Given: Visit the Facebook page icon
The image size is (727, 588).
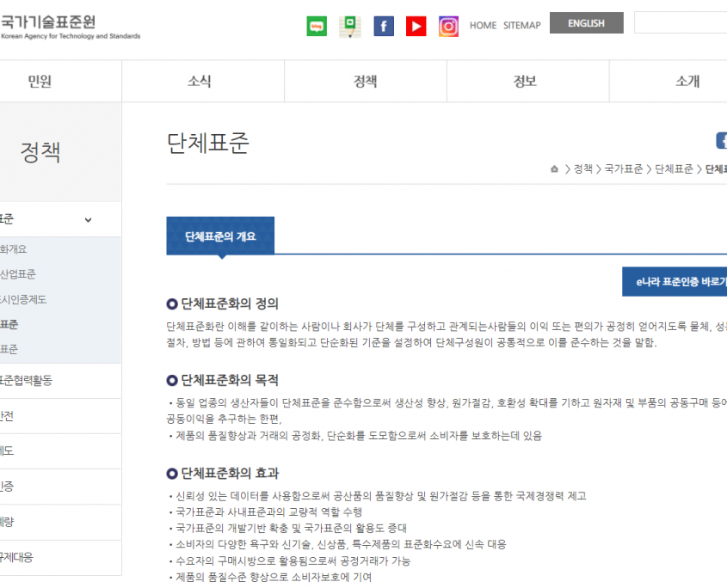Looking at the screenshot, I should [384, 26].
